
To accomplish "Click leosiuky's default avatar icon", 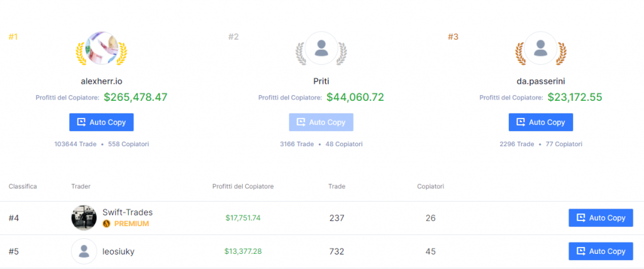I will 84,251.
